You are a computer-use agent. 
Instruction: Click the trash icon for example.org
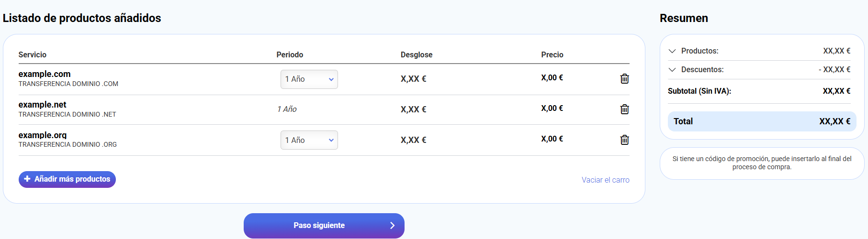tap(624, 140)
